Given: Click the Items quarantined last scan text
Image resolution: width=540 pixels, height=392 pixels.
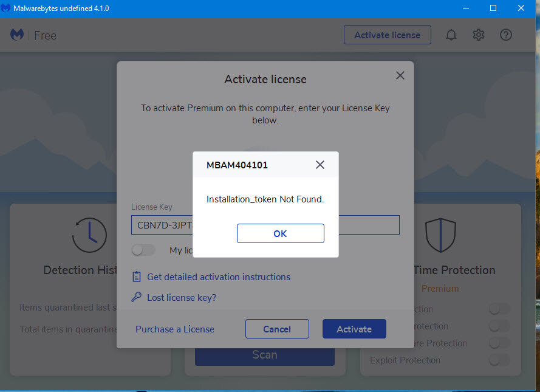Looking at the screenshot, I should point(68,308).
